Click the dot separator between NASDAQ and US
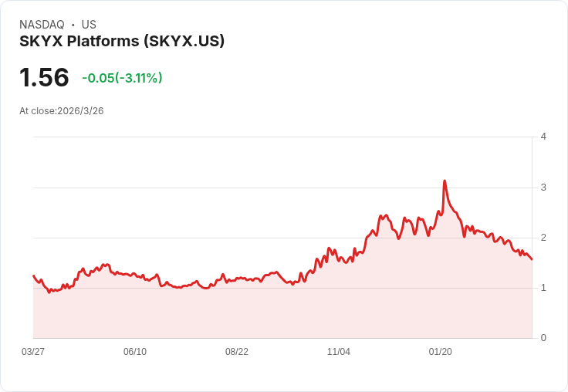 pos(73,25)
